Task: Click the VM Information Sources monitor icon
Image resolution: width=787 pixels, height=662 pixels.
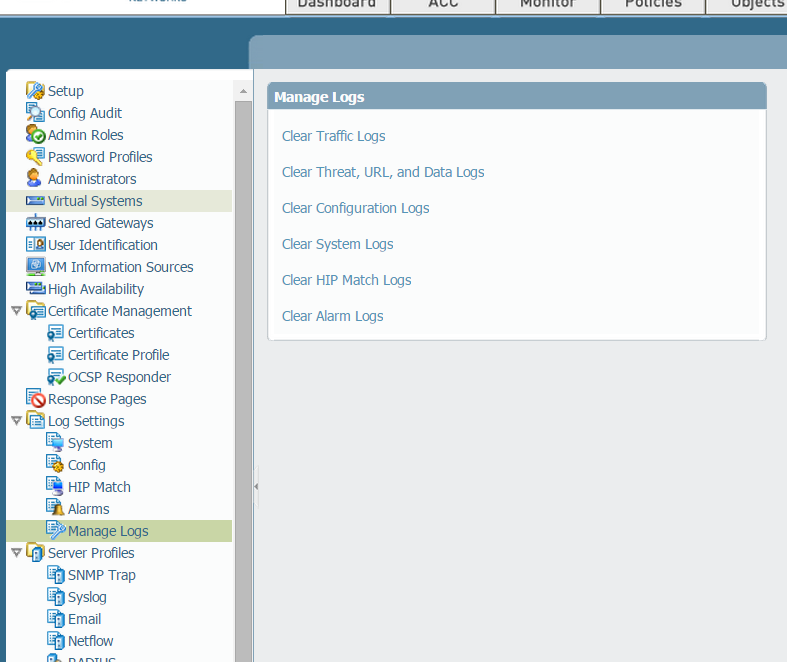Action: point(35,267)
